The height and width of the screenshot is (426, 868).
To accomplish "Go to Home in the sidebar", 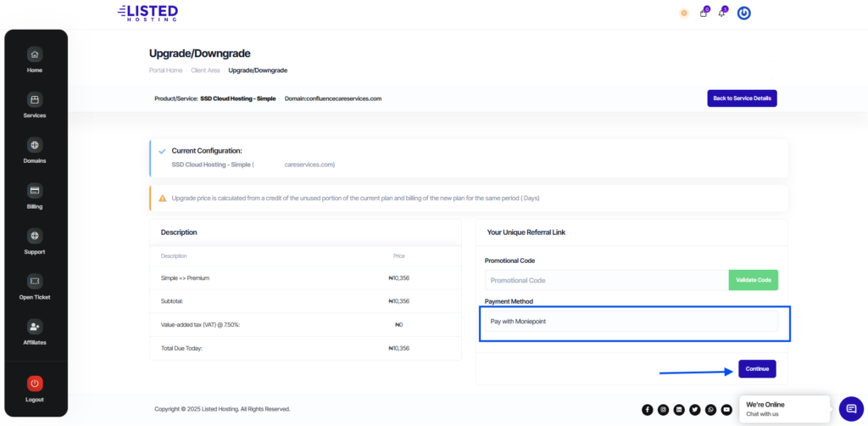I will pos(35,60).
